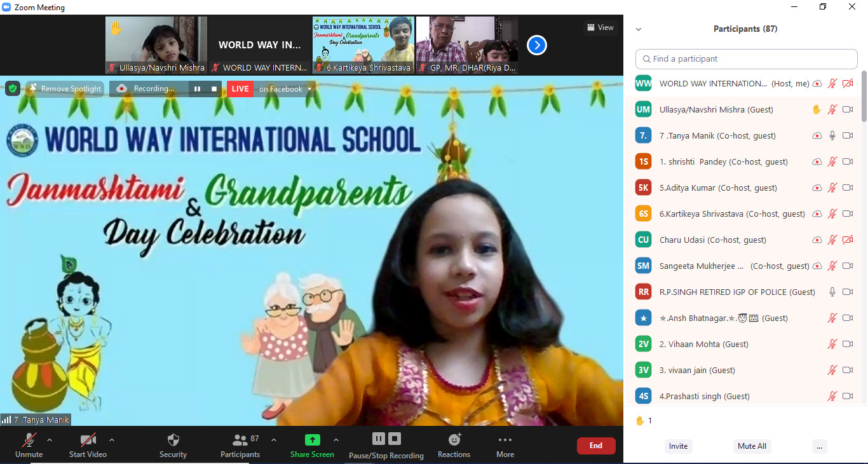Select participant 2. Vihaan Mohta in list
Screen dimensions: 868x464
click(742, 344)
